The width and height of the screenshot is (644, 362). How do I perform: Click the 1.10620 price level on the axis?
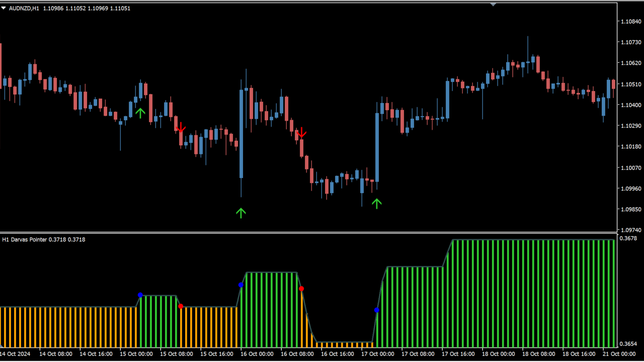(631, 63)
